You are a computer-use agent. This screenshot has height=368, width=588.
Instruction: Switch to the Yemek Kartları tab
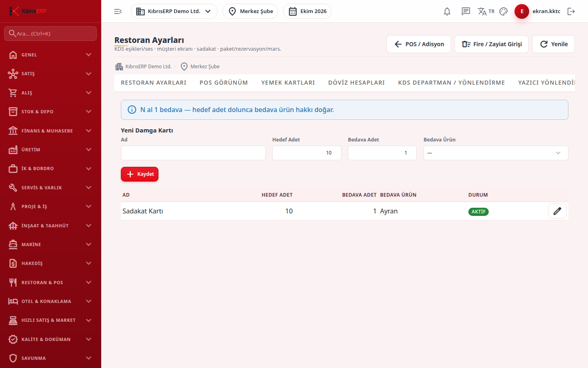[288, 83]
